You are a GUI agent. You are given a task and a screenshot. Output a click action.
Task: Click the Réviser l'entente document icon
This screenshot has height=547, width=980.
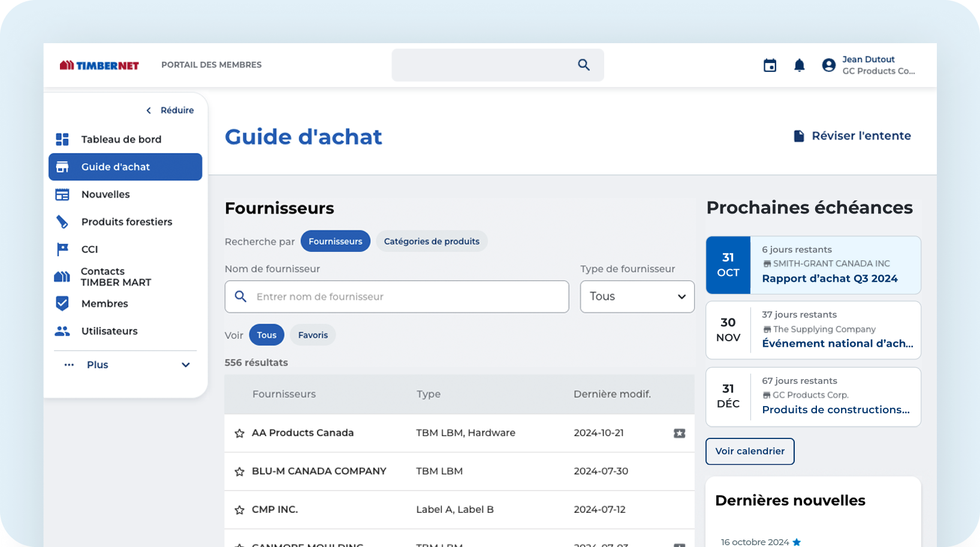pyautogui.click(x=799, y=136)
